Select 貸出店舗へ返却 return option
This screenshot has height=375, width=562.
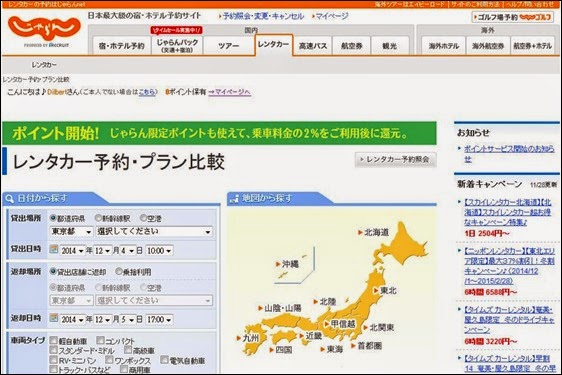(x=53, y=271)
